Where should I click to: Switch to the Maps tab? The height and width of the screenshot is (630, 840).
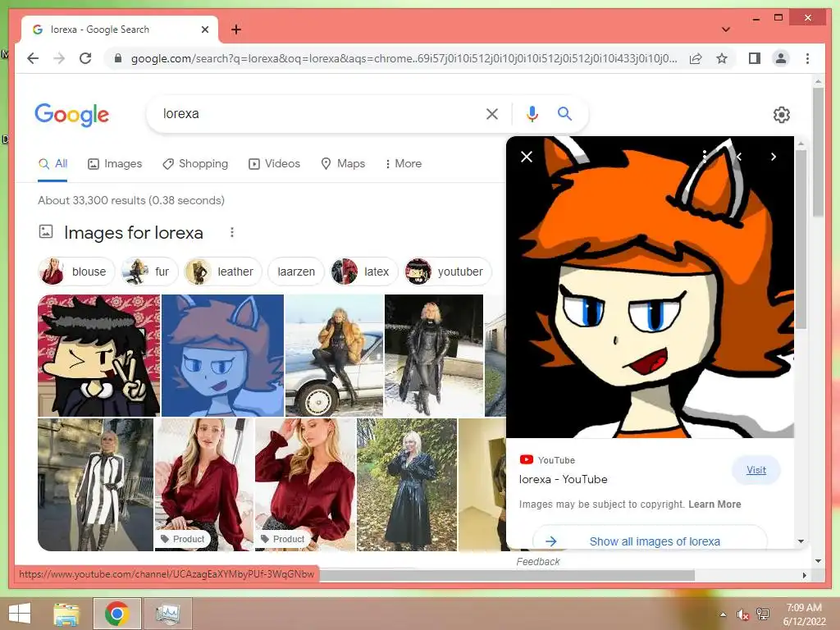coord(343,163)
